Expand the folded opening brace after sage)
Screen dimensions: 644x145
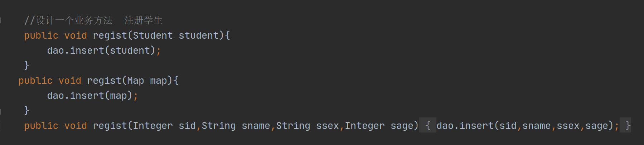coord(427,126)
